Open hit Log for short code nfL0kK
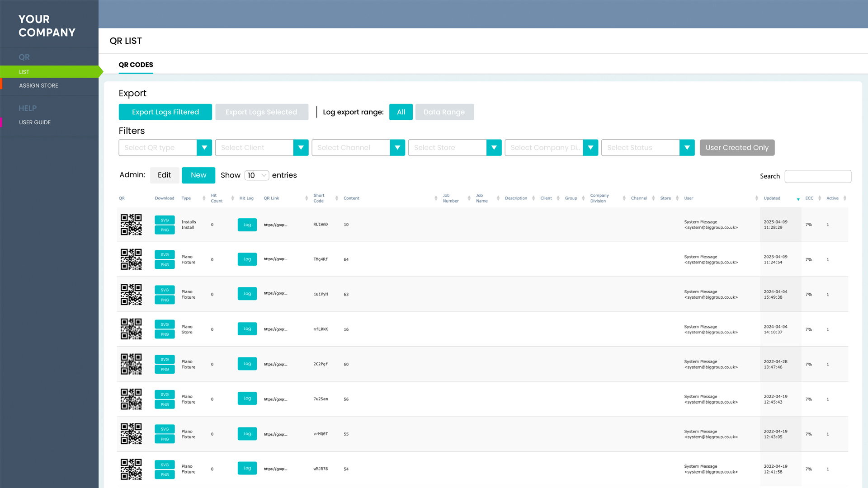 pyautogui.click(x=247, y=329)
